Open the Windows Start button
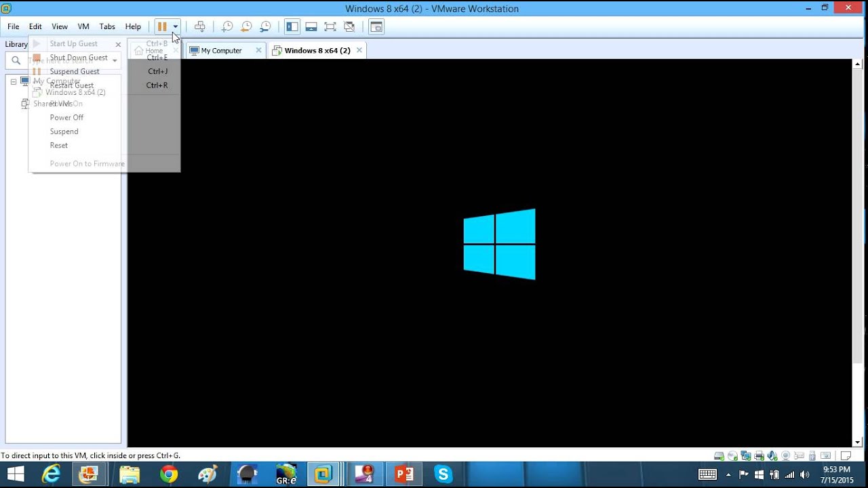 (x=15, y=474)
